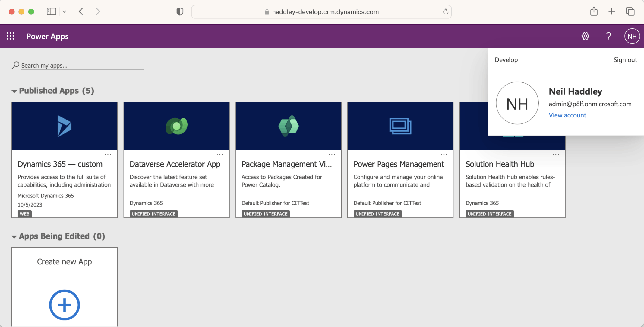The height and width of the screenshot is (327, 644).
Task: Open the Dataverse Accelerator App icon
Action: (x=177, y=126)
